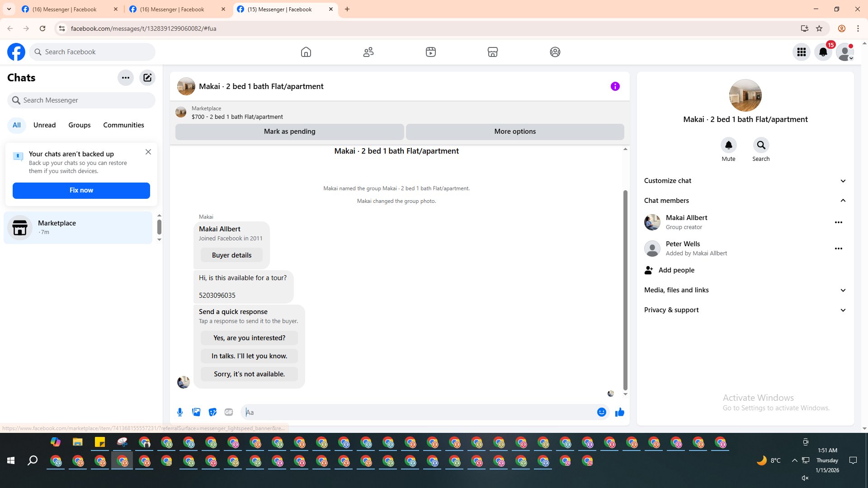
Task: Toggle the conversation information panel
Action: [x=615, y=86]
